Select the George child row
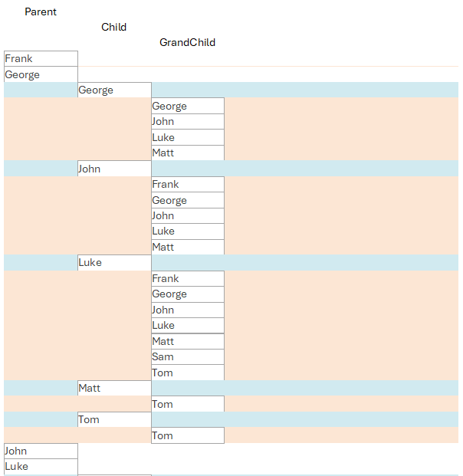 (x=114, y=90)
